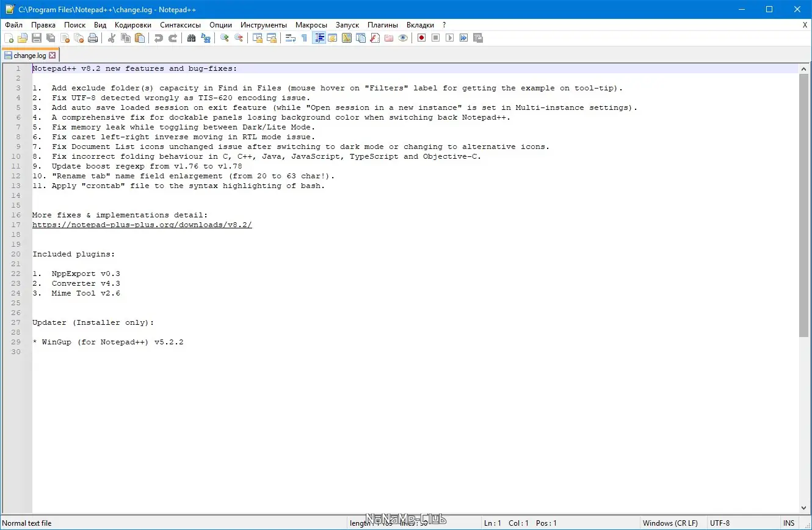This screenshot has height=530, width=812.
Task: Click the Open file folder icon
Action: pos(23,38)
